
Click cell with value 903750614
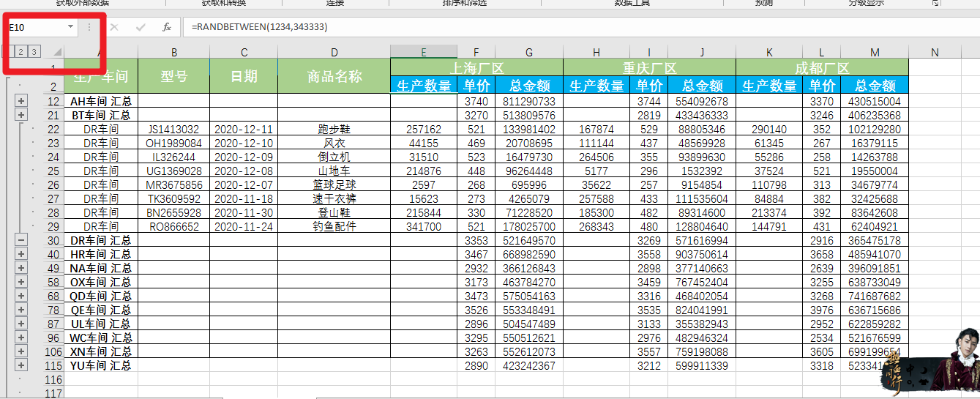(702, 254)
